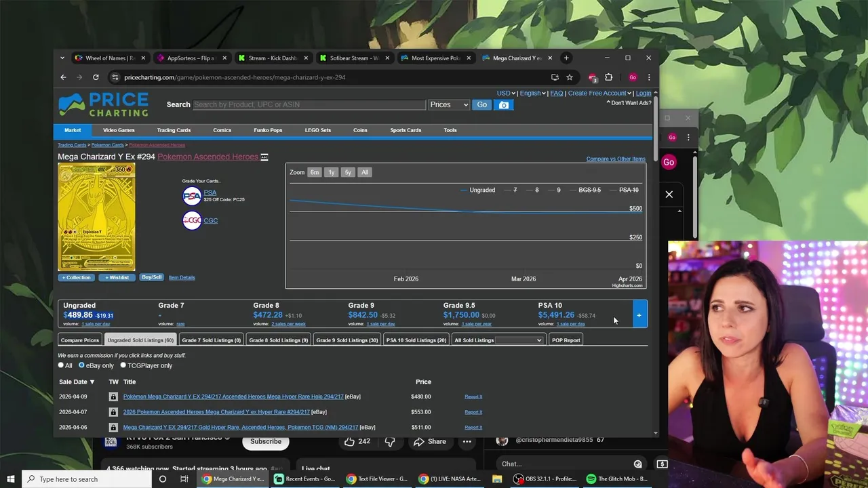Bookmark this page with the star icon
This screenshot has width=868, height=488.
pyautogui.click(x=570, y=77)
